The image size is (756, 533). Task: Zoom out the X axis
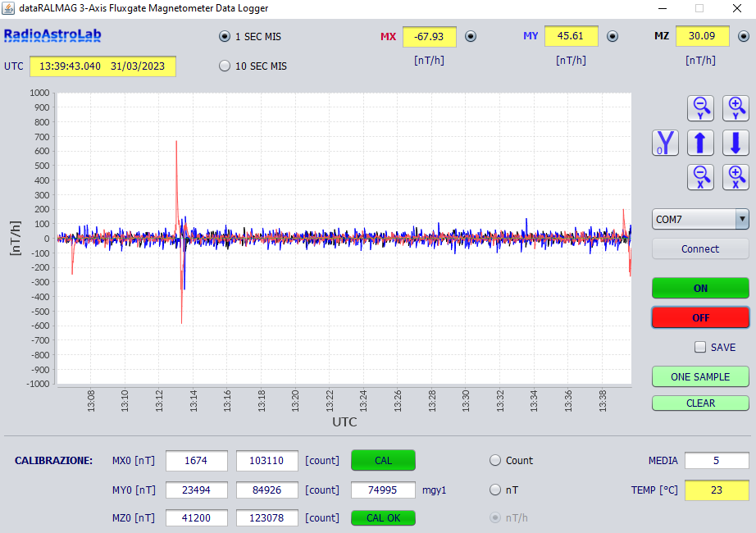point(700,177)
